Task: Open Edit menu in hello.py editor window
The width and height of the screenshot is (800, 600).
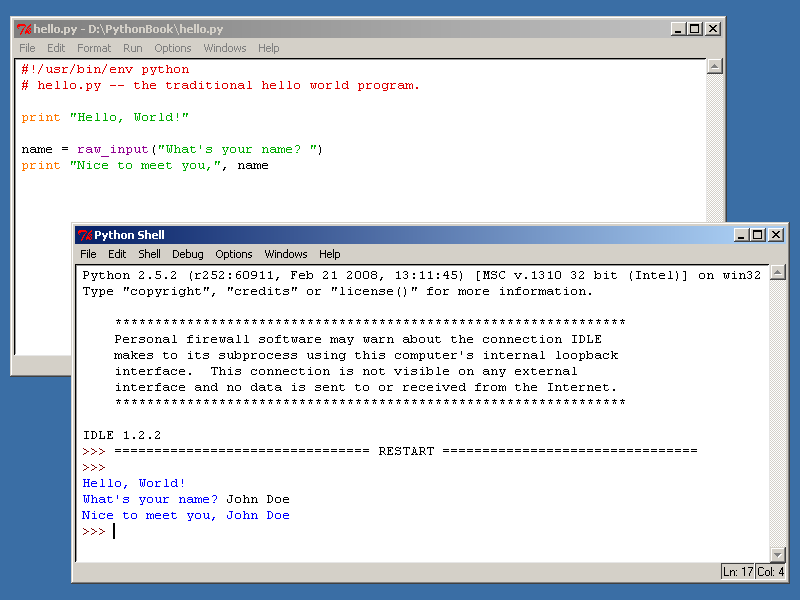Action: click(56, 48)
